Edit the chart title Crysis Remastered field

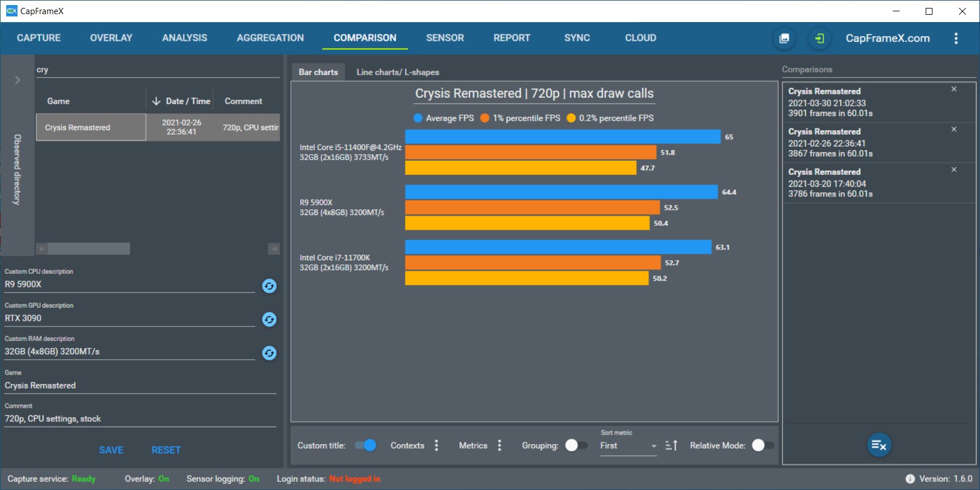coord(534,94)
